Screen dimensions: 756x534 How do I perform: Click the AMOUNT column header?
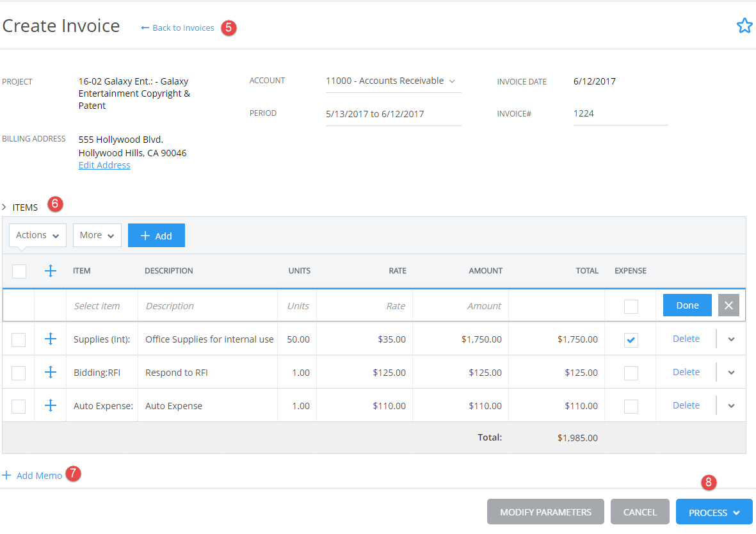point(485,271)
